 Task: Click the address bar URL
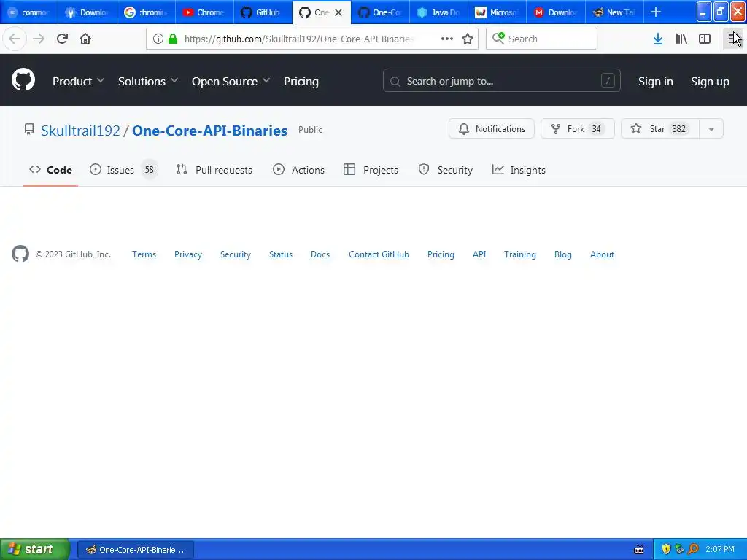click(298, 39)
